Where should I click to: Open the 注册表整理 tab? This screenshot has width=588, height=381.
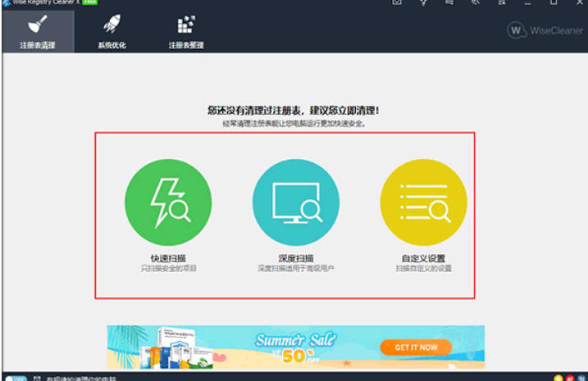coord(186,31)
